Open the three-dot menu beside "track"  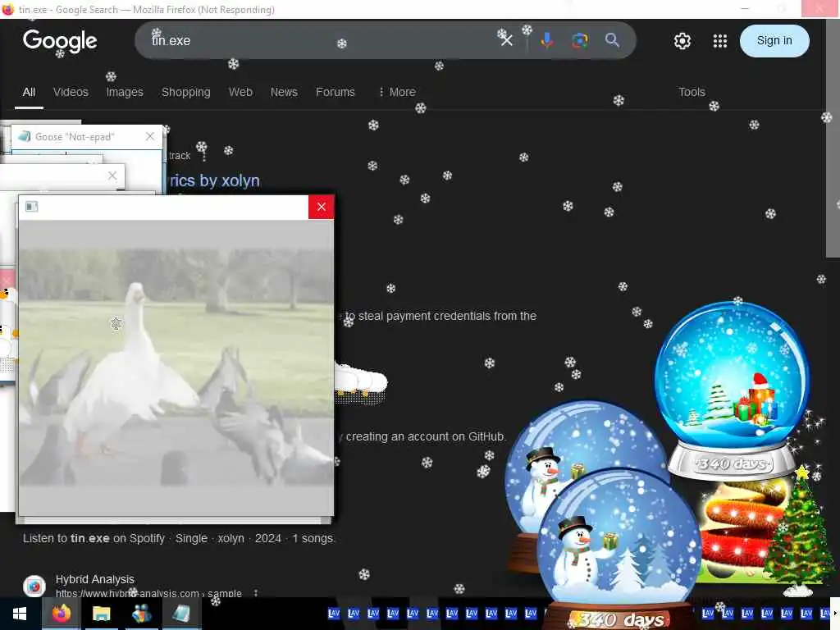click(x=204, y=155)
